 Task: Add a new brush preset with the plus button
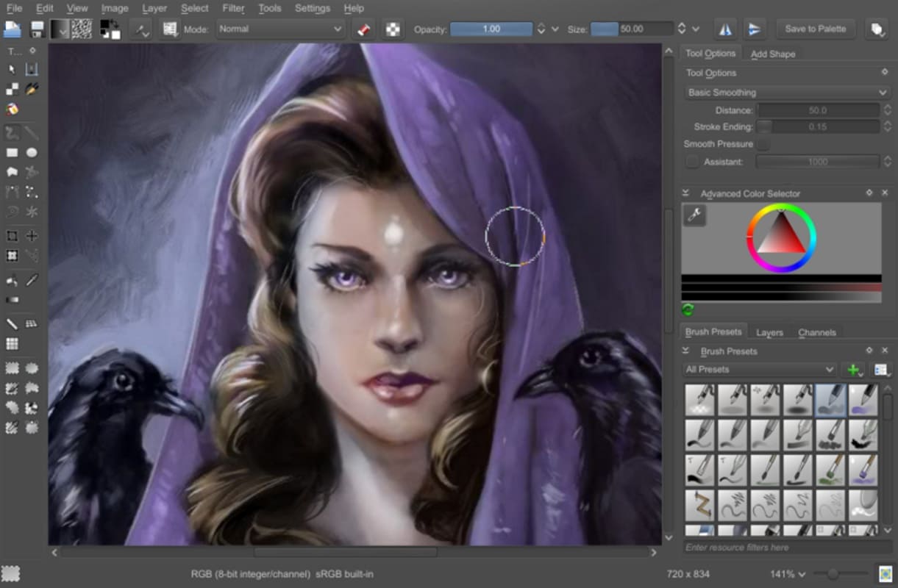(x=852, y=369)
